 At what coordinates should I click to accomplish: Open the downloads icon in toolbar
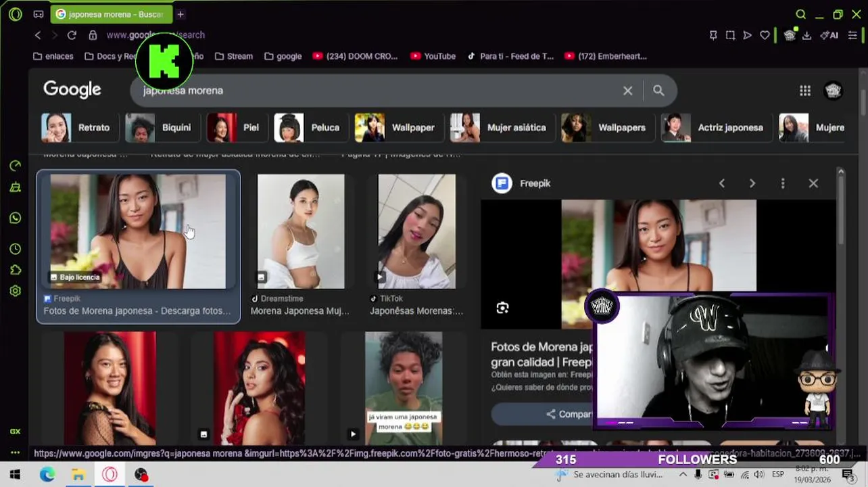click(806, 35)
